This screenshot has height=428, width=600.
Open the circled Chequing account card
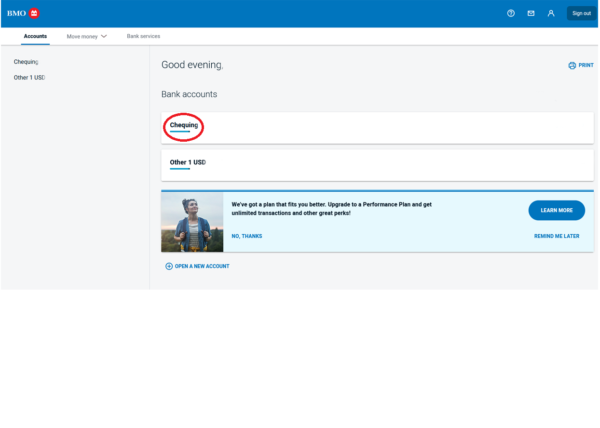click(x=183, y=126)
